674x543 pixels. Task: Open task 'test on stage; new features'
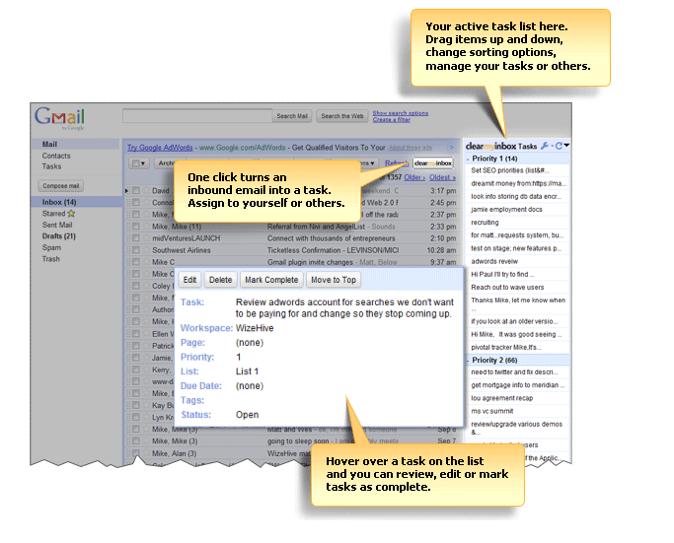[516, 248]
